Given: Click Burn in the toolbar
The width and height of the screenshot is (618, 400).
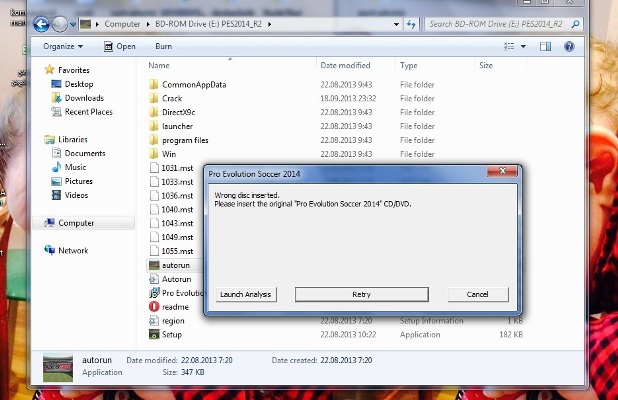Looking at the screenshot, I should [x=164, y=47].
